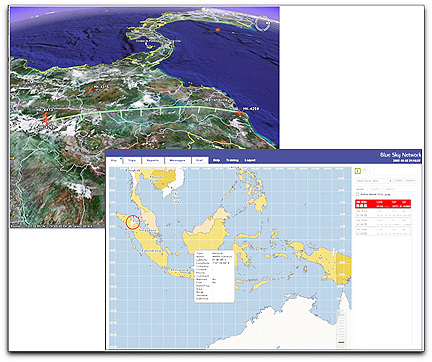Click the red aircraft marker over the ocean
The width and height of the screenshot is (432, 362).
coord(218,30)
